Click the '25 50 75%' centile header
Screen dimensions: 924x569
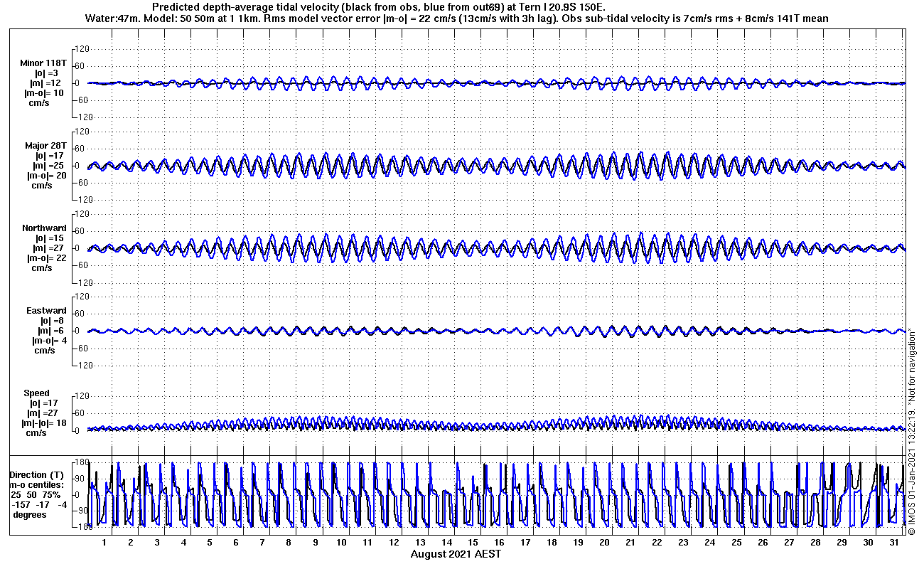(36, 494)
